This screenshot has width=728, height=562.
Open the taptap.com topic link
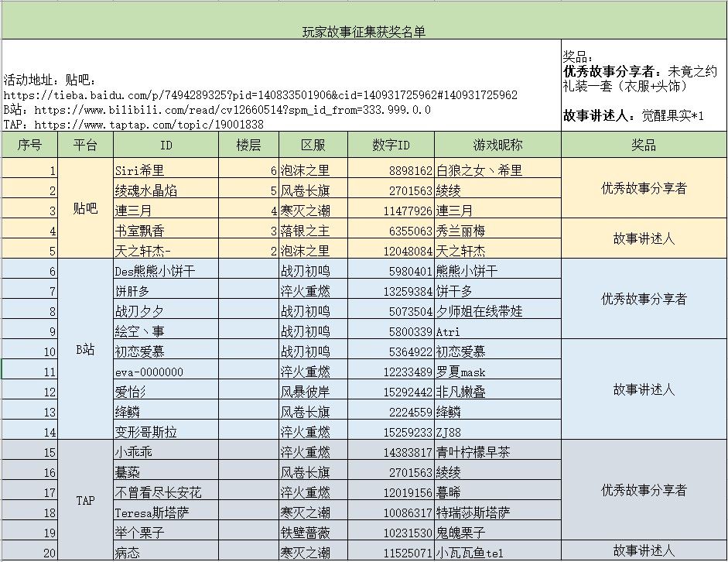tap(149, 125)
